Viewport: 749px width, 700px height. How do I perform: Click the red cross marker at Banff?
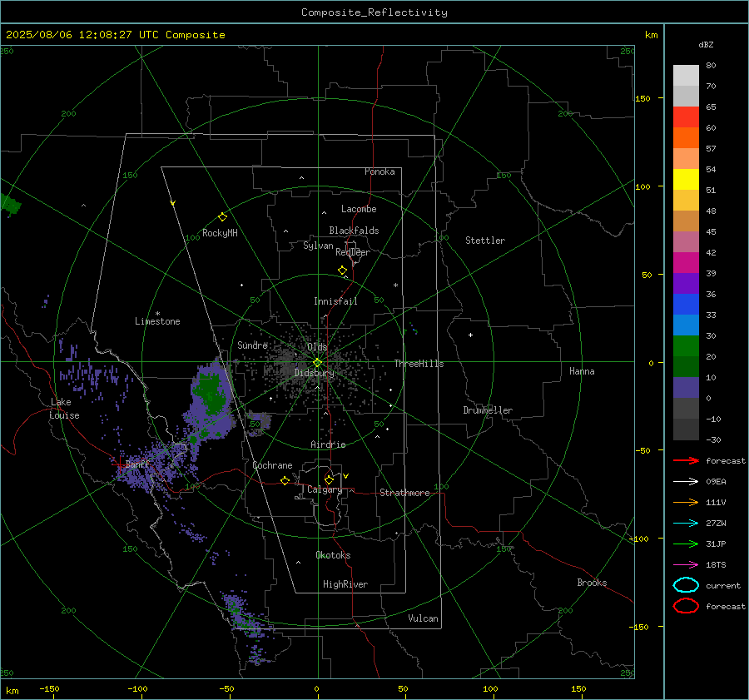[118, 464]
